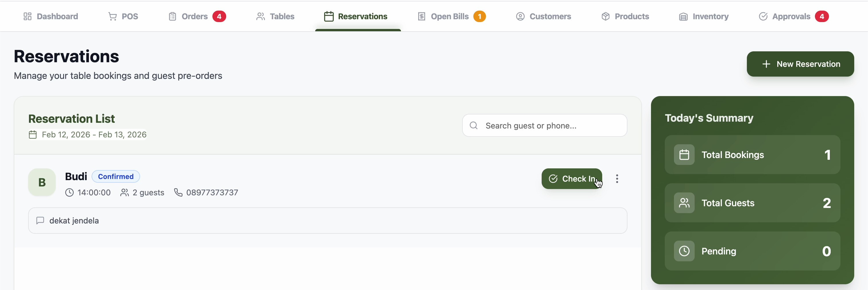Click the magnifier icon in the search box
868x290 pixels.
pyautogui.click(x=473, y=126)
